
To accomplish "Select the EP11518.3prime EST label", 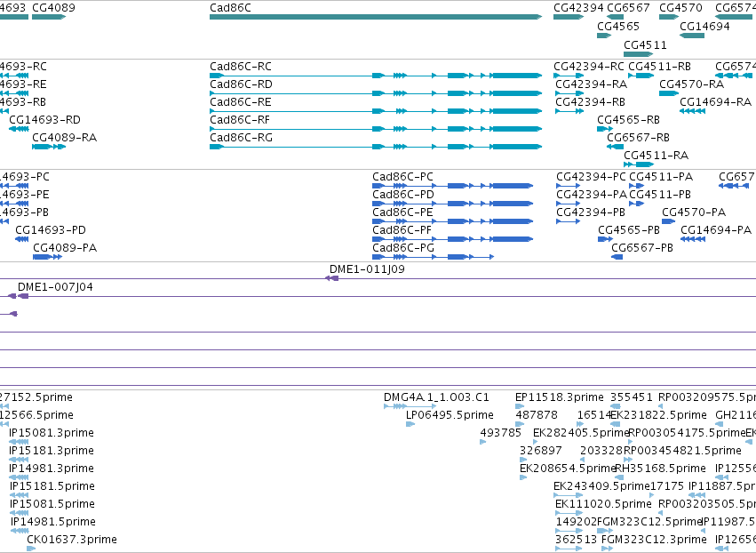I will 560,397.
